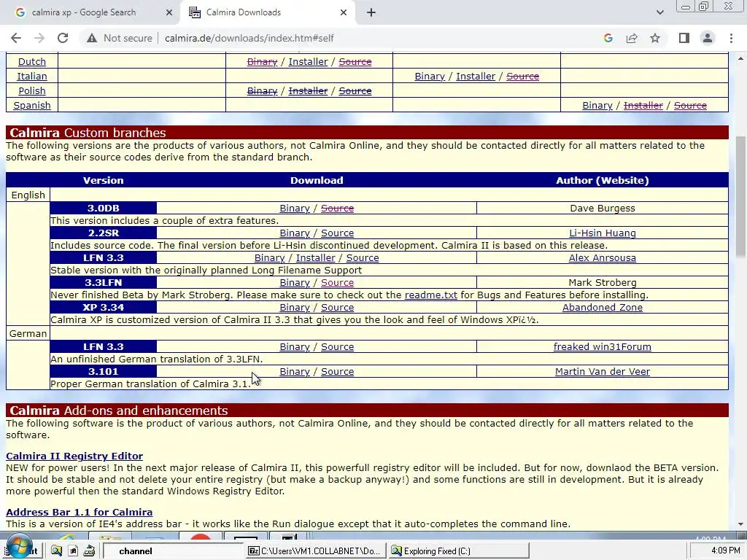Bookmark this page with the star icon
The image size is (747, 560).
pyautogui.click(x=655, y=38)
